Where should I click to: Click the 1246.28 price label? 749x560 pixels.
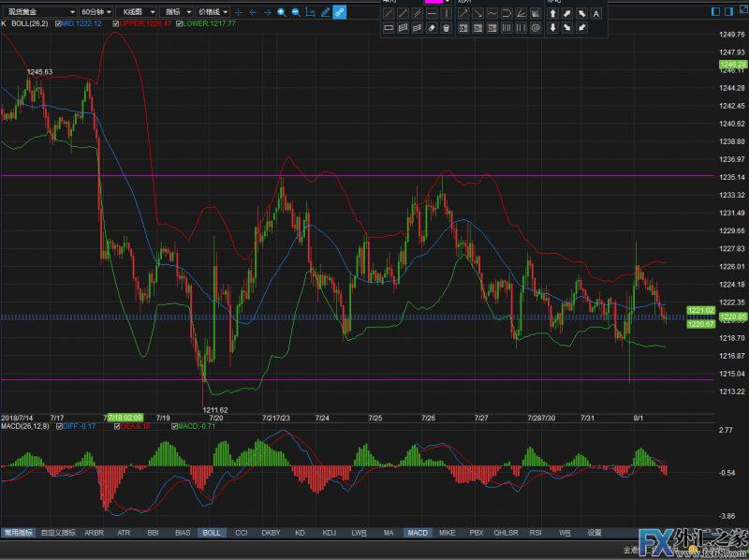[x=733, y=65]
